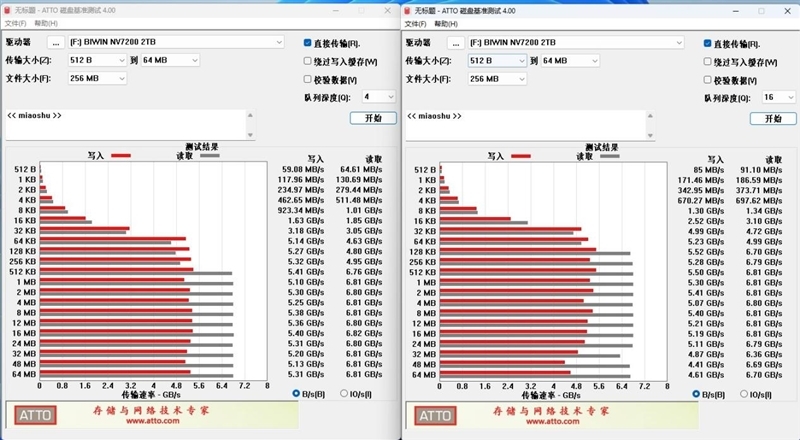This screenshot has width=800, height=440.
Task: Toggle bypass write cache checkbox, left window
Action: pos(308,61)
